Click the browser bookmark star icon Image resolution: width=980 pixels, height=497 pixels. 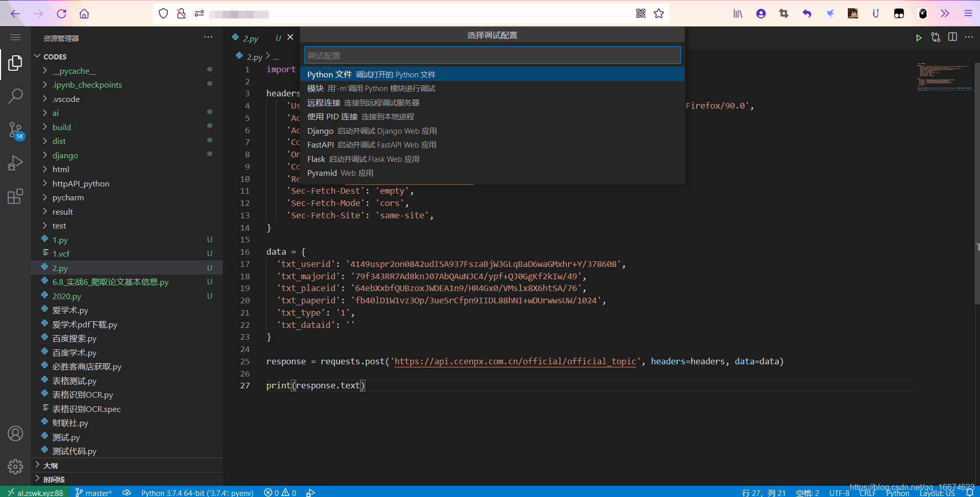pos(659,14)
